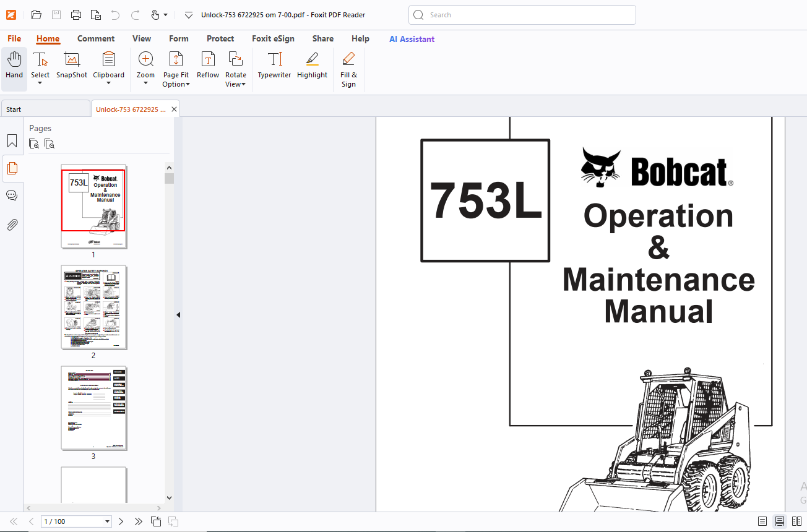Expand the Clipboard dropdown arrow

pyautogui.click(x=108, y=84)
